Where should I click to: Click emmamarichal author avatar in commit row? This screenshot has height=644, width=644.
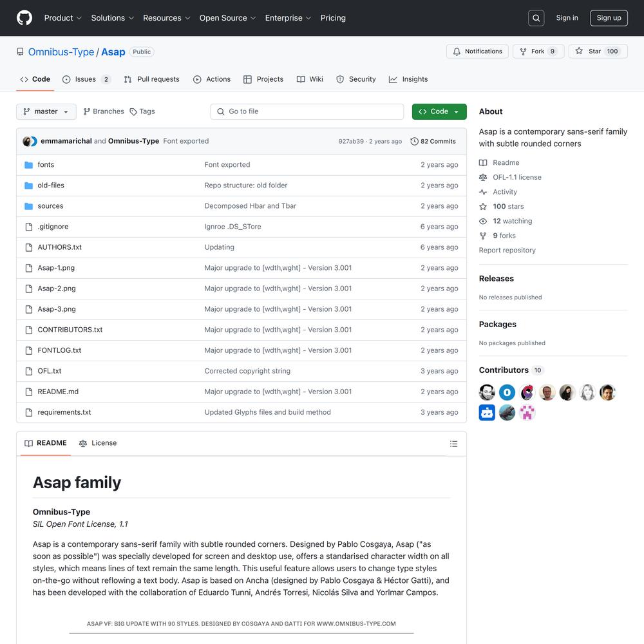pyautogui.click(x=27, y=141)
